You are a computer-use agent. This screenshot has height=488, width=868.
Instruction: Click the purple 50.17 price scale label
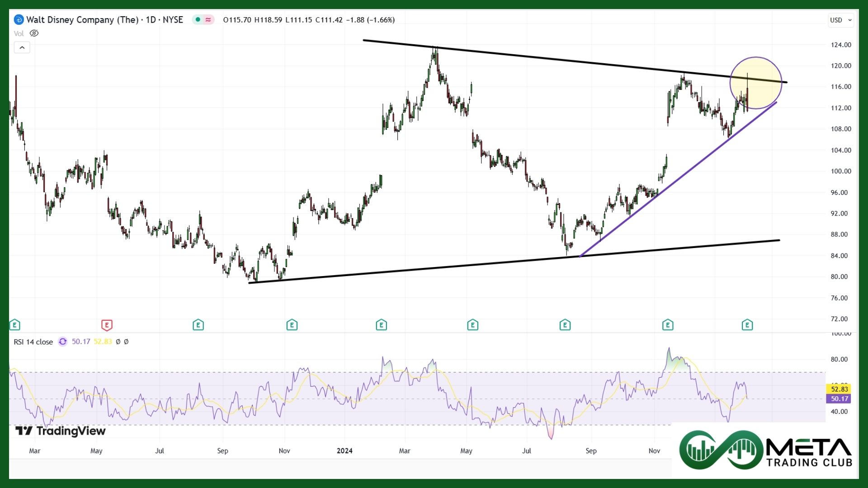pos(839,399)
